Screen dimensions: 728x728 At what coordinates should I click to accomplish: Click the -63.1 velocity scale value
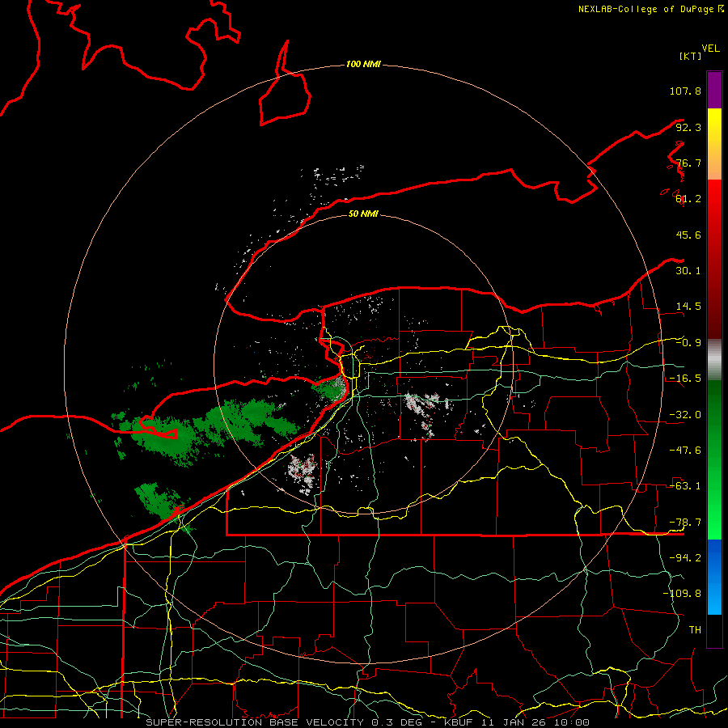click(x=685, y=486)
